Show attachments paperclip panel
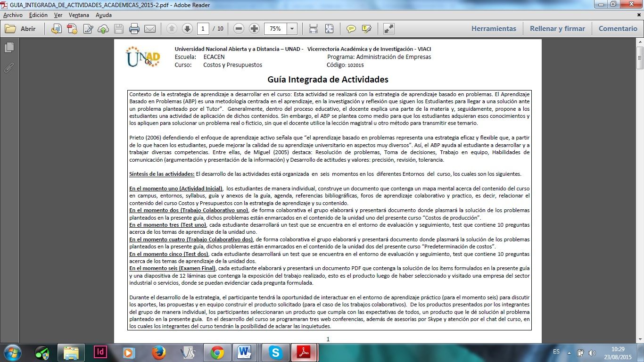The width and height of the screenshot is (644, 362). (x=9, y=67)
